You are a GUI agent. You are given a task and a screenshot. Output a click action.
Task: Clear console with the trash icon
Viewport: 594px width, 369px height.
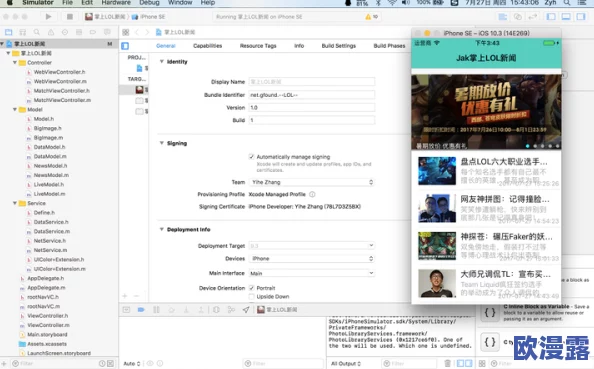pyautogui.click(x=447, y=363)
